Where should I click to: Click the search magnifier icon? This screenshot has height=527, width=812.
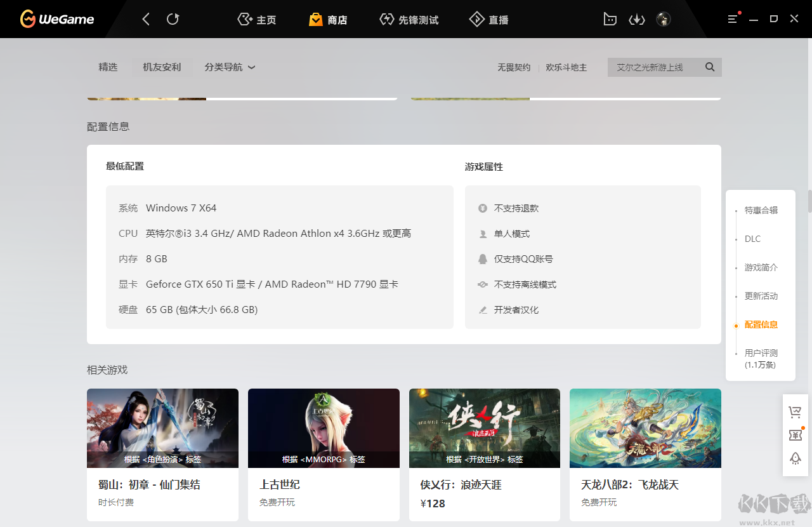tap(710, 67)
